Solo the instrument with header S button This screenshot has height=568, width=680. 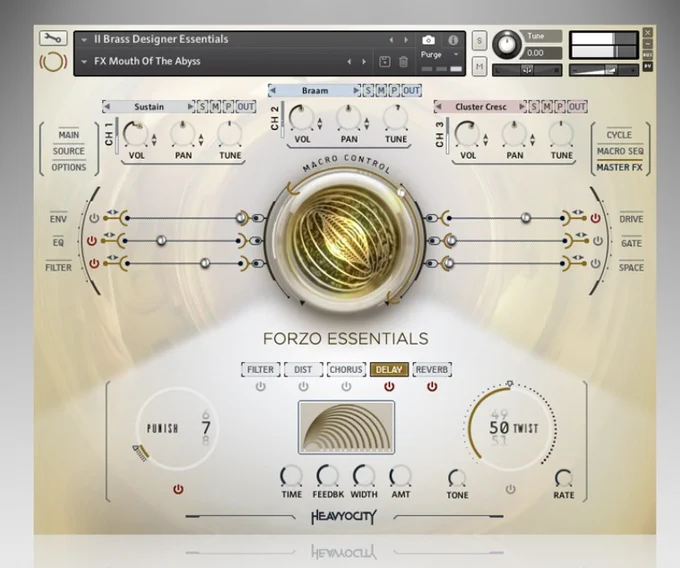(x=479, y=41)
